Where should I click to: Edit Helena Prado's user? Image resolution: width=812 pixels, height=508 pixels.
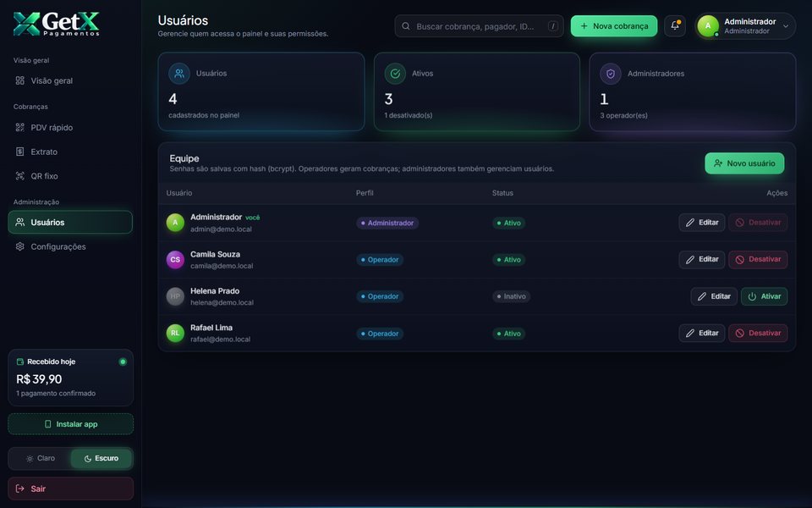pos(714,296)
